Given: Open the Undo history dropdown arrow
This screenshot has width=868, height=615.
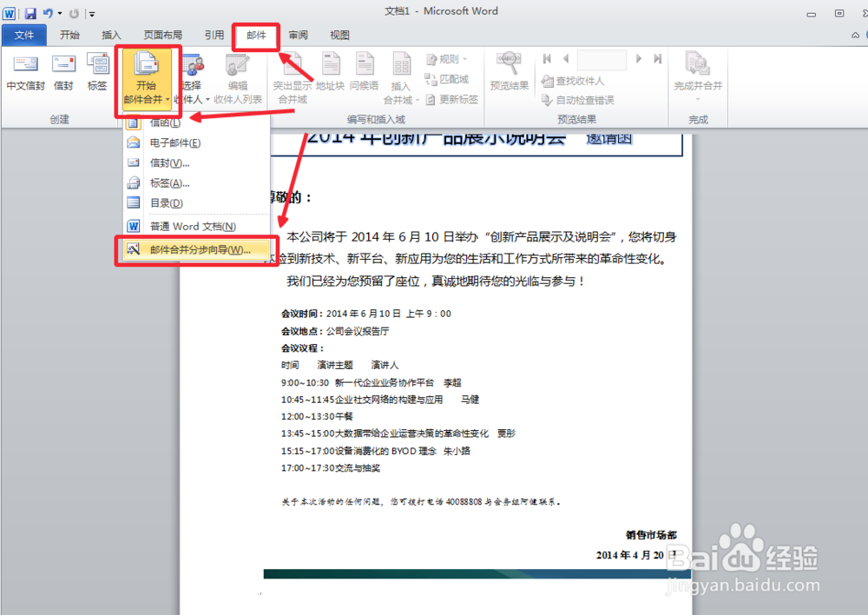Looking at the screenshot, I should [x=60, y=13].
